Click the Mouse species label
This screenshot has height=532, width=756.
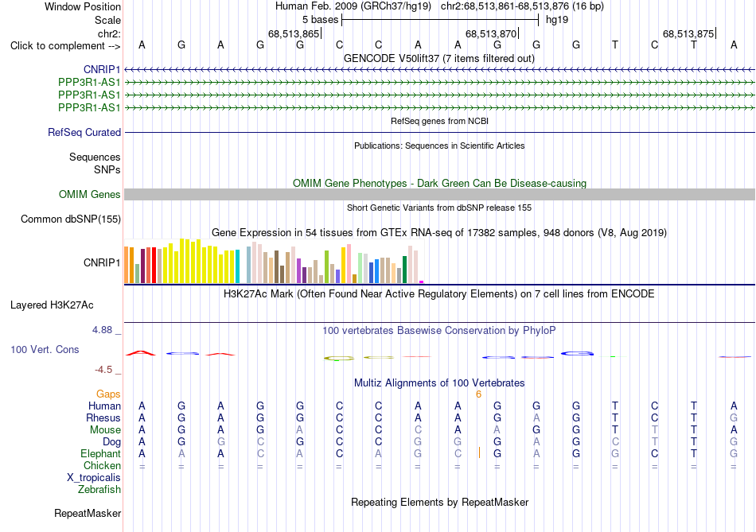click(x=105, y=430)
